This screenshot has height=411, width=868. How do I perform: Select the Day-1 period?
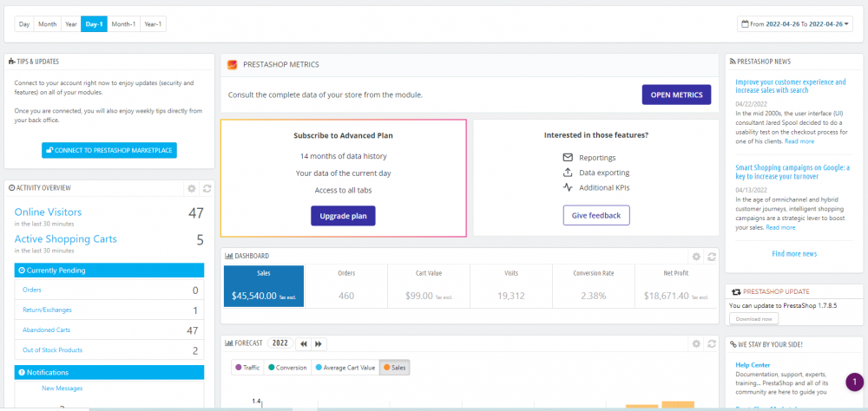94,24
